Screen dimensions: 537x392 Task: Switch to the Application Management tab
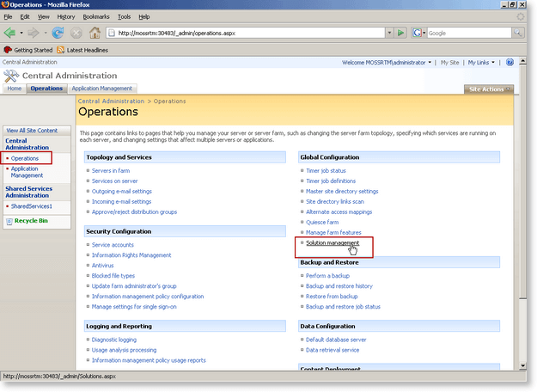click(101, 89)
